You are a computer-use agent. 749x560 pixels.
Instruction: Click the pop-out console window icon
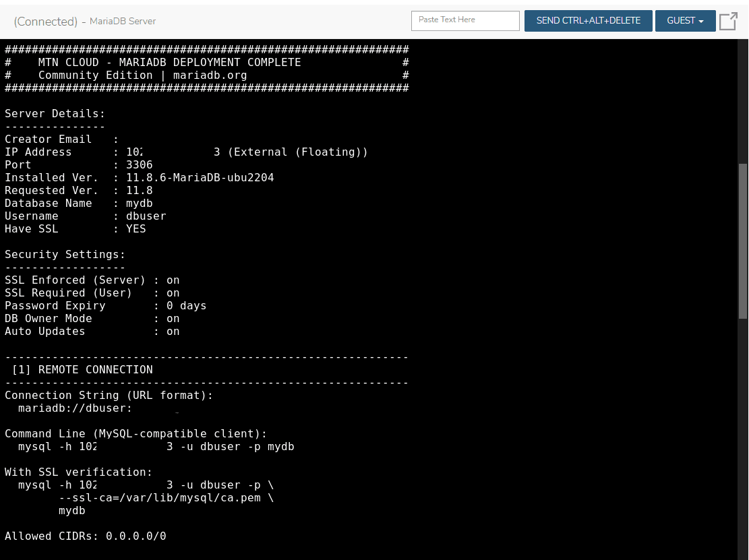pos(729,21)
